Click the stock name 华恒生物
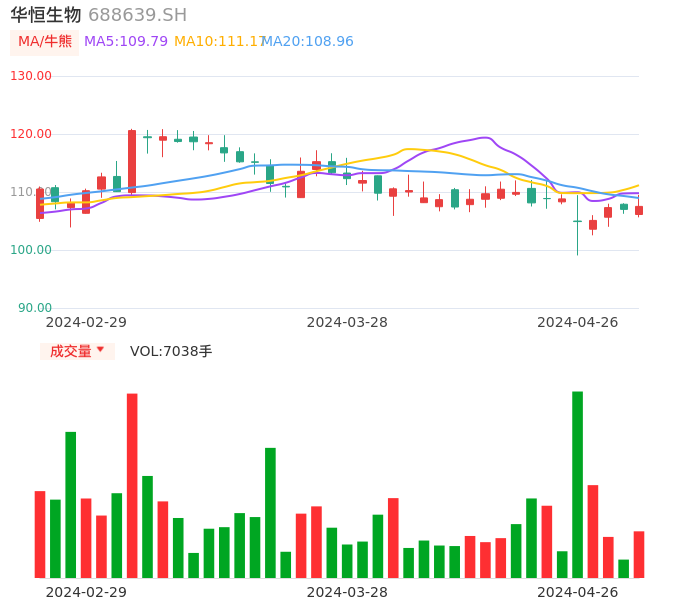This screenshot has height=606, width=686. click(x=46, y=15)
